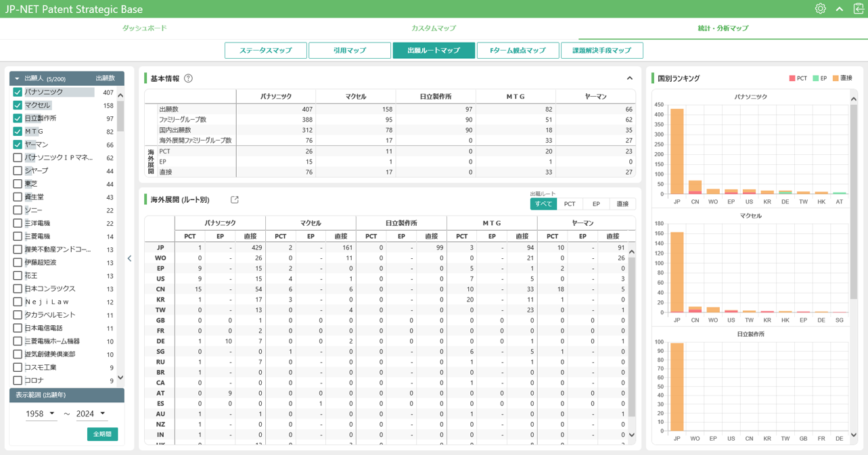Check the 三洋電機 applicant checkbox
868x455 pixels.
point(18,223)
